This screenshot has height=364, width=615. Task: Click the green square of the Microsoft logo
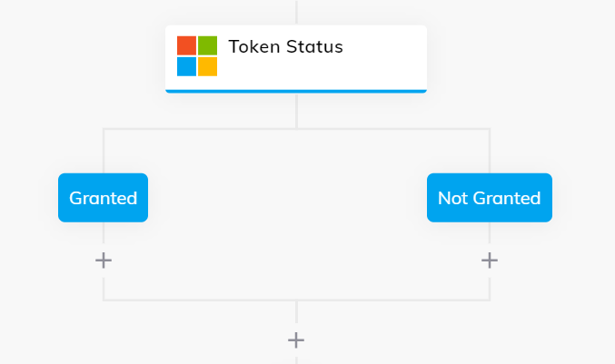click(207, 45)
